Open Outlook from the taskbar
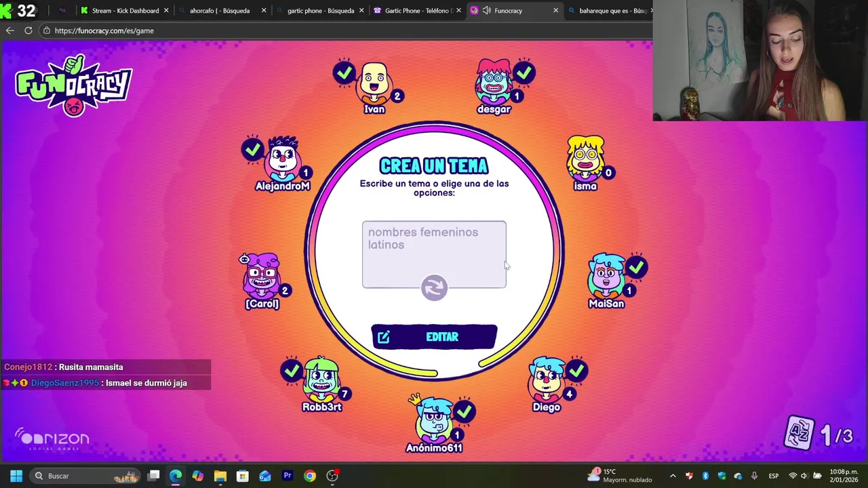Image resolution: width=868 pixels, height=488 pixels. click(x=264, y=476)
